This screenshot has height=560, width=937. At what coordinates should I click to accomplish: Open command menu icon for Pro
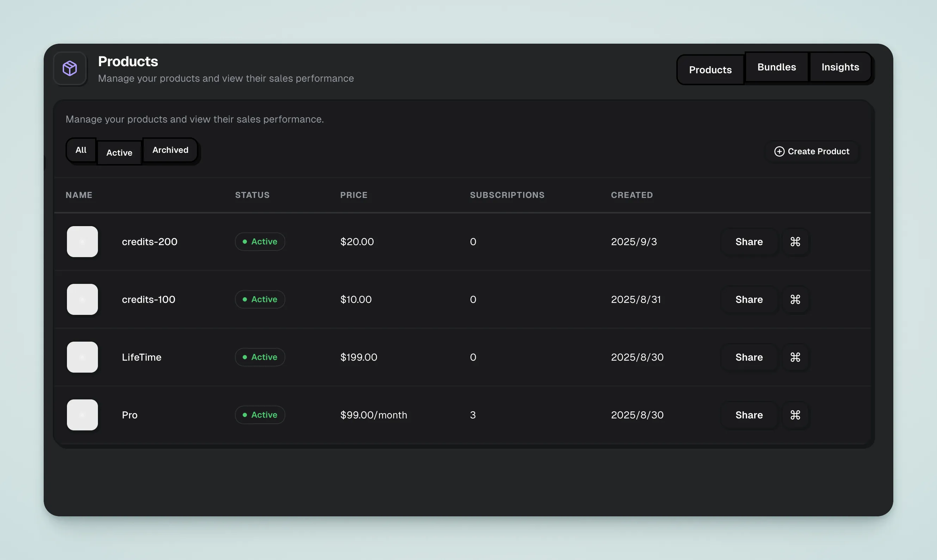pyautogui.click(x=795, y=415)
